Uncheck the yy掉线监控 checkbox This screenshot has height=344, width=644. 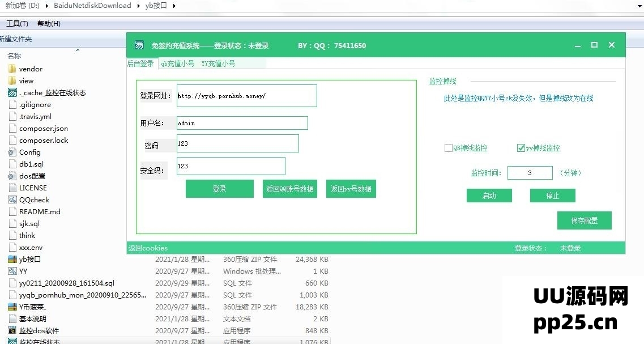click(521, 148)
